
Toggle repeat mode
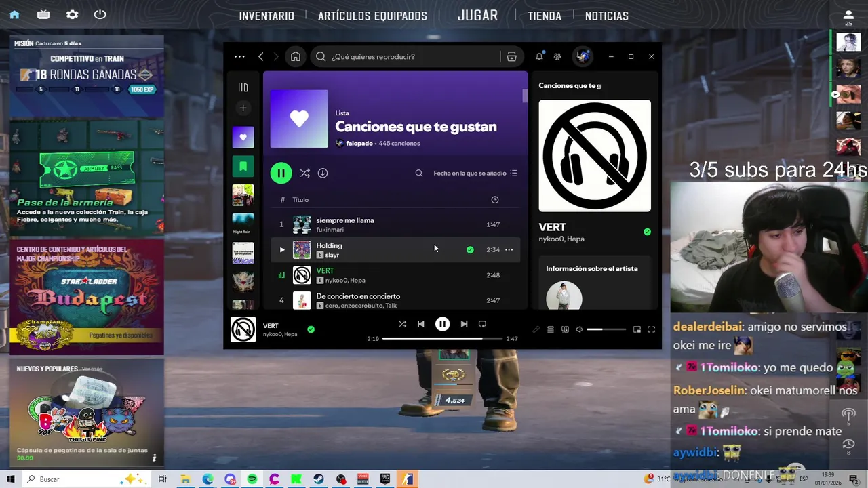(x=482, y=324)
